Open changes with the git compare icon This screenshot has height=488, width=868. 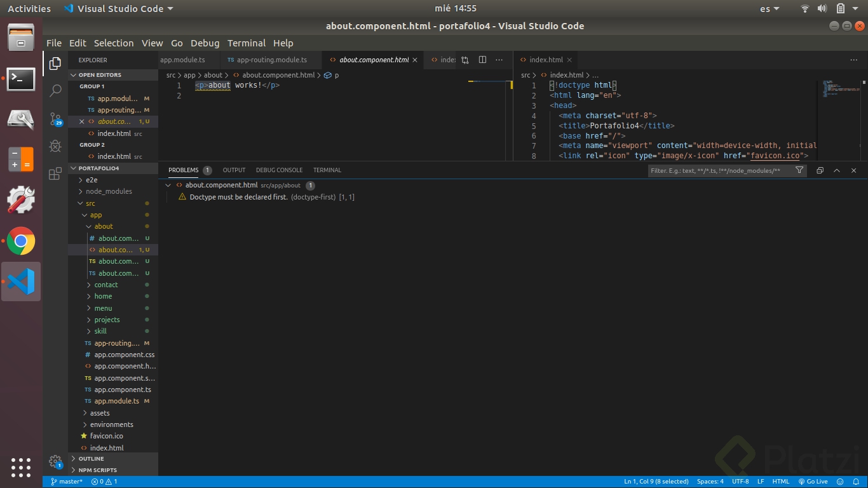(464, 59)
